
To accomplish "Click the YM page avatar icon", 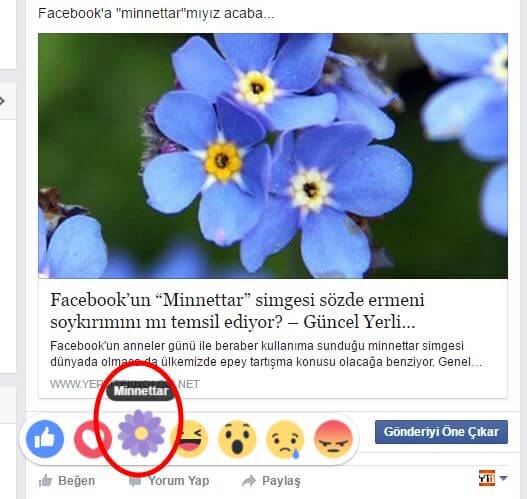I will click(487, 478).
